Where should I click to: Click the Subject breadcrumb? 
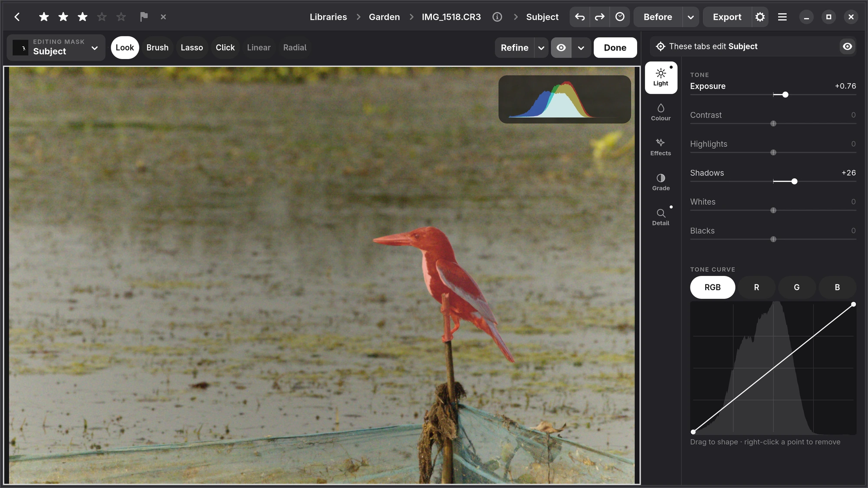pos(542,17)
